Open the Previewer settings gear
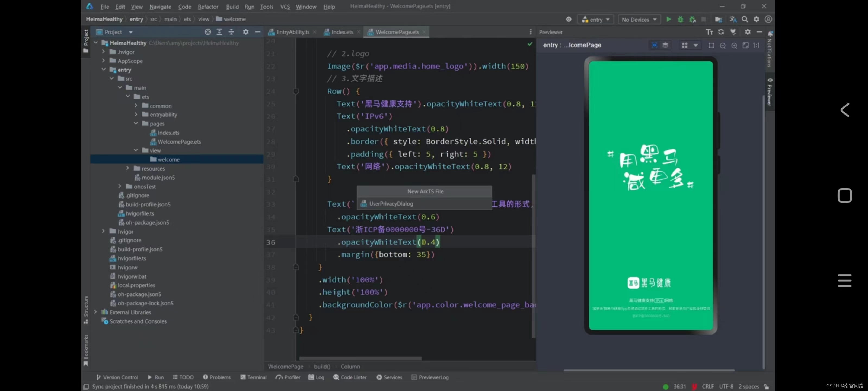 tap(748, 32)
